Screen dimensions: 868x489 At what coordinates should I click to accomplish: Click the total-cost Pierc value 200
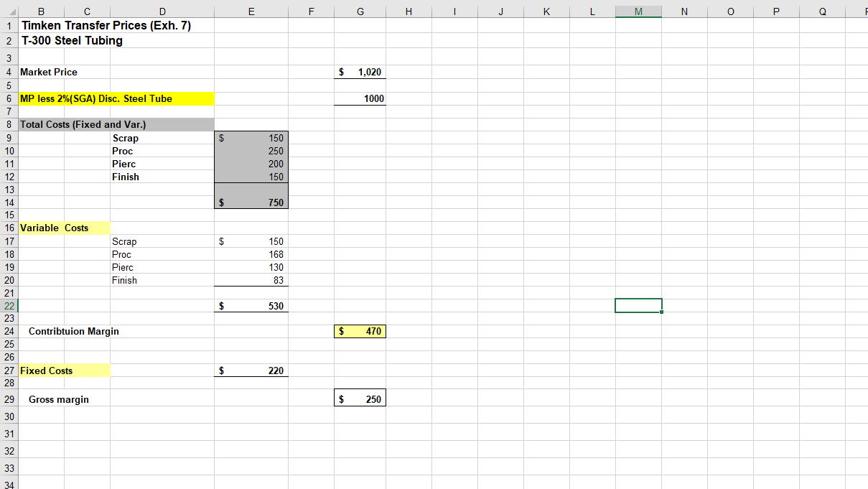pos(251,164)
